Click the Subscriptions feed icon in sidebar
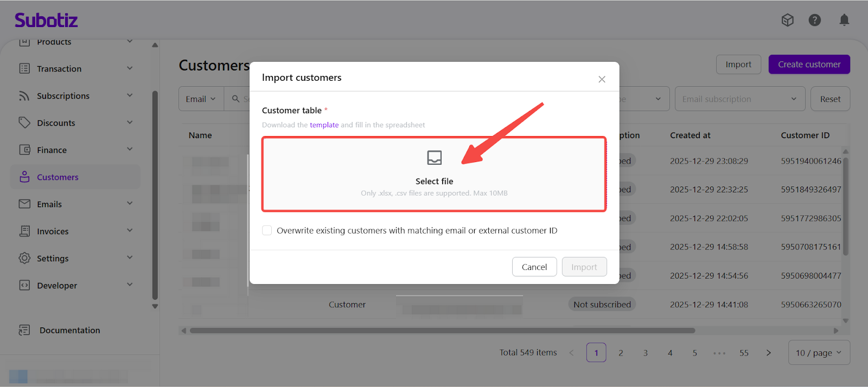Viewport: 868px width, 387px height. pyautogui.click(x=24, y=96)
